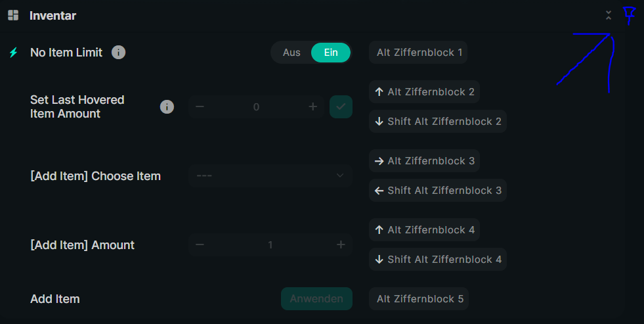Open the No Item Limit info icon
This screenshot has width=644, height=324.
[x=118, y=53]
